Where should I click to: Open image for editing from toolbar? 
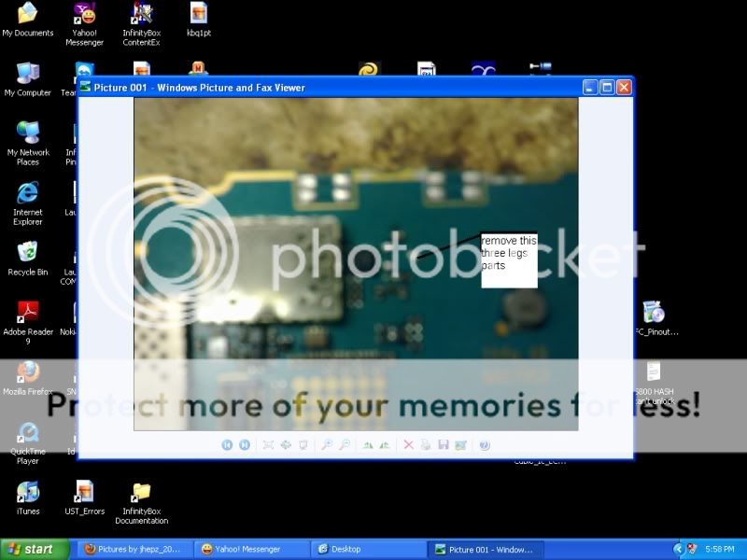point(459,445)
